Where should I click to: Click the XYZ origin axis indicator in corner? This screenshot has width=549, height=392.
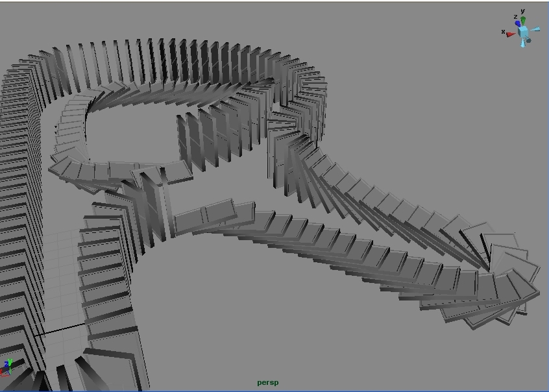point(6,367)
